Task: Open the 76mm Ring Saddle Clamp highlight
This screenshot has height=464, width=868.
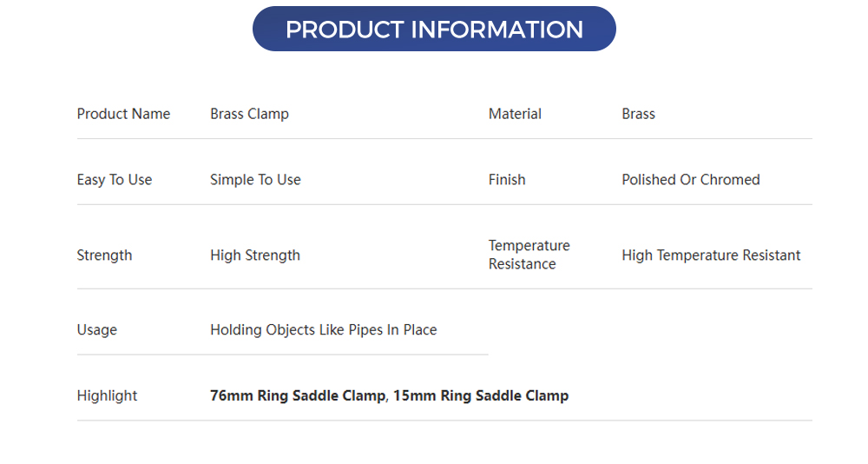Action: click(297, 396)
